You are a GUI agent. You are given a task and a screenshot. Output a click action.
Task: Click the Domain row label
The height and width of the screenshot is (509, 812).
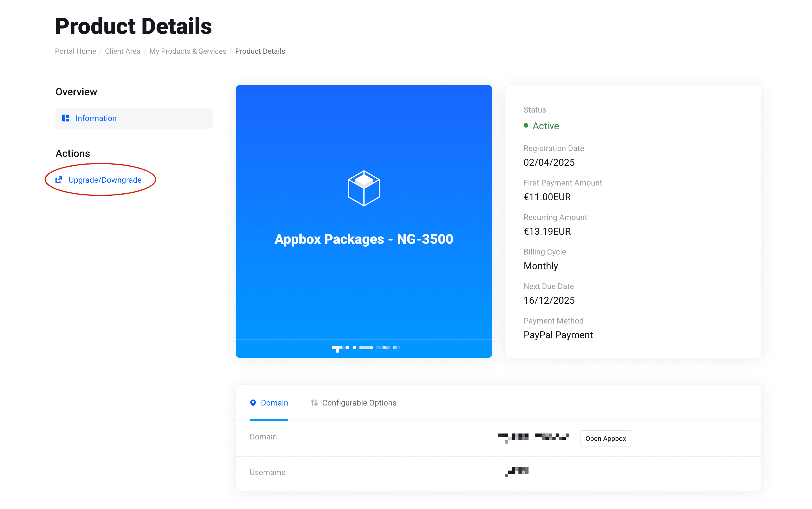[263, 437]
